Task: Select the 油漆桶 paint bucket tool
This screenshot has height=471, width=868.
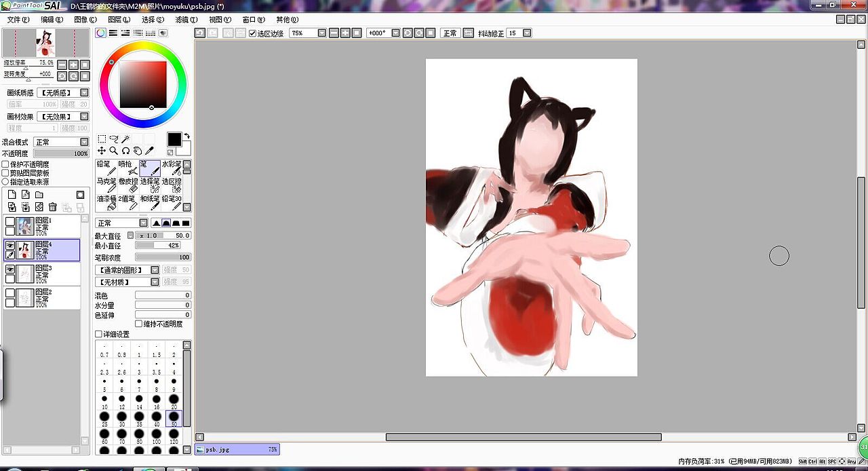Action: [106, 203]
